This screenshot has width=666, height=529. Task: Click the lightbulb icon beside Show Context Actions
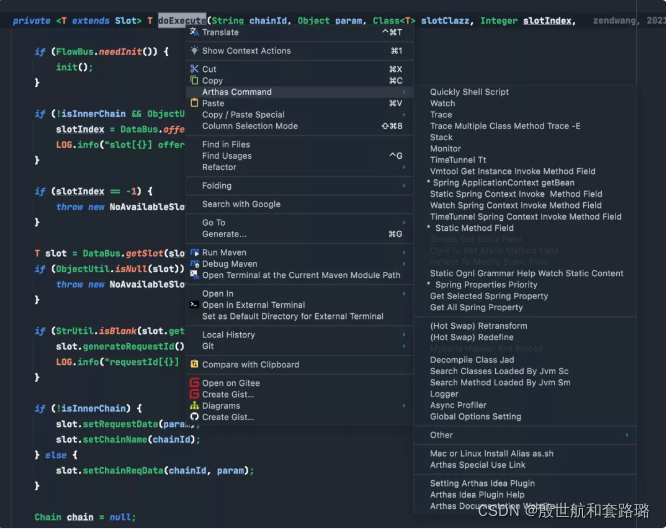point(194,51)
